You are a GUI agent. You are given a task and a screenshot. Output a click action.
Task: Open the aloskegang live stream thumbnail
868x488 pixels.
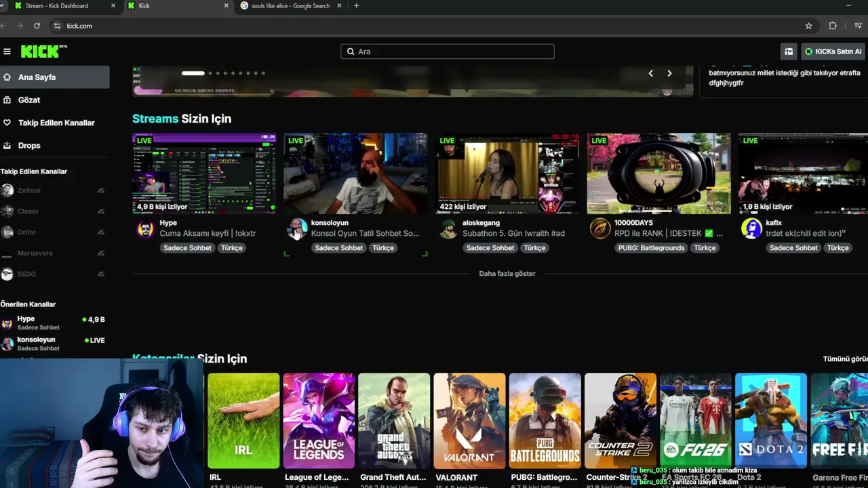(x=507, y=174)
